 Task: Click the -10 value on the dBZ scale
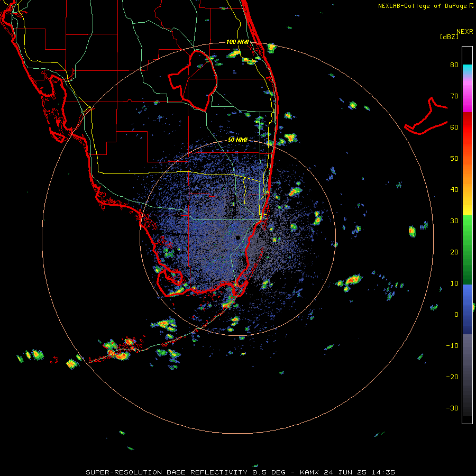point(452,345)
